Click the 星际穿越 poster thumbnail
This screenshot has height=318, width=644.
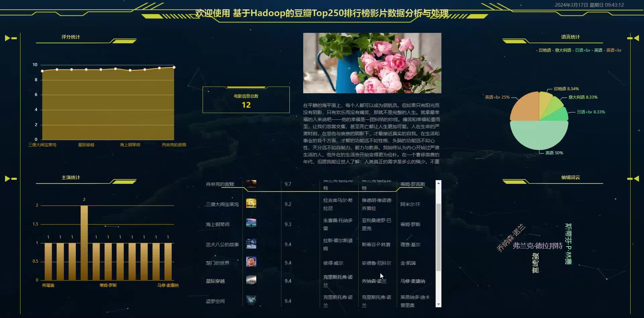pyautogui.click(x=251, y=280)
